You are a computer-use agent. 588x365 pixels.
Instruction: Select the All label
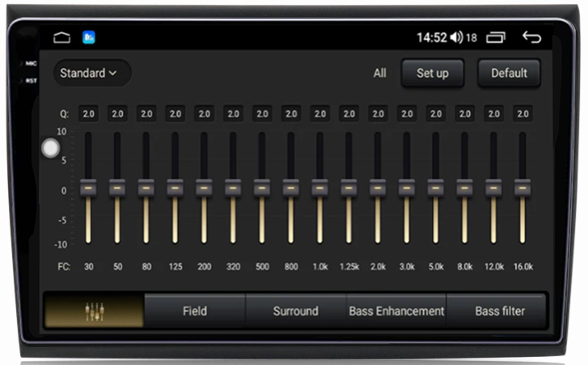coord(379,73)
